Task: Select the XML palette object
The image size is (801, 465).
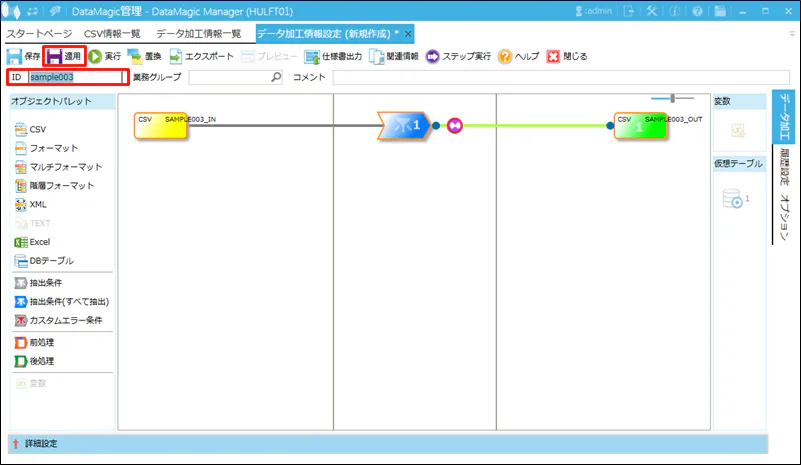Action: point(31,204)
